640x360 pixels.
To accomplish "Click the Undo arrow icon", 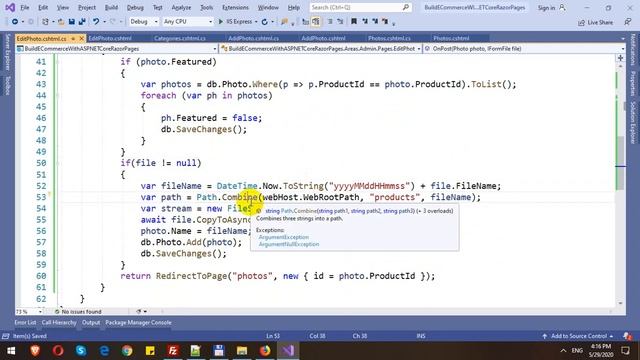I will (x=96, y=22).
